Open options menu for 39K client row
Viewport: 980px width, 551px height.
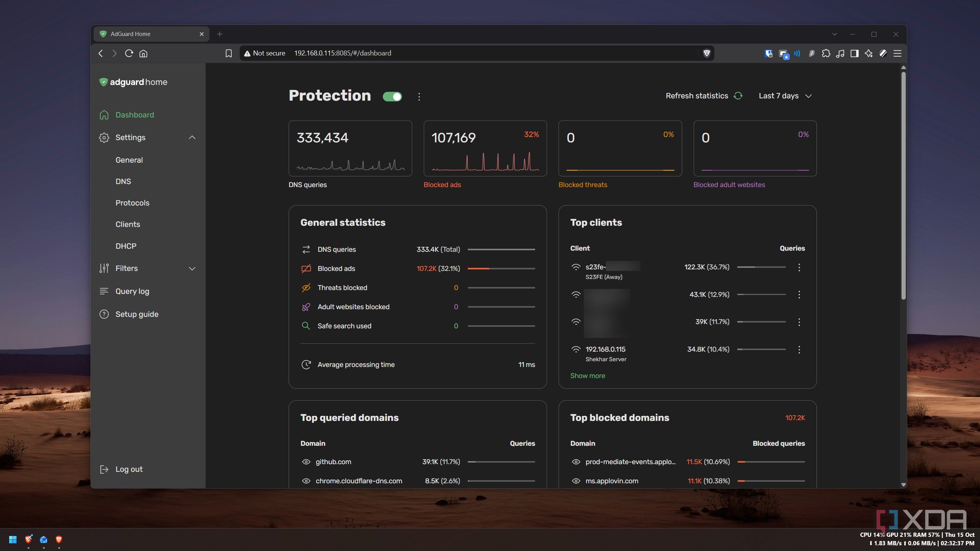click(799, 322)
